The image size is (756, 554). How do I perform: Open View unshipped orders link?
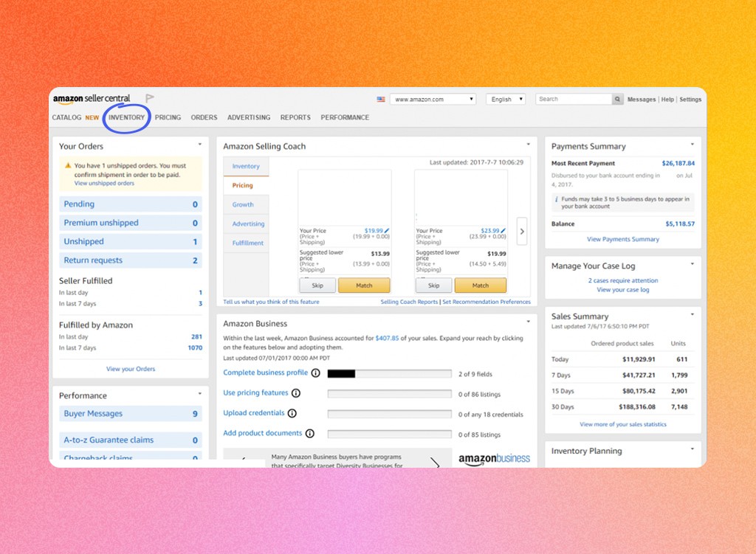click(104, 184)
